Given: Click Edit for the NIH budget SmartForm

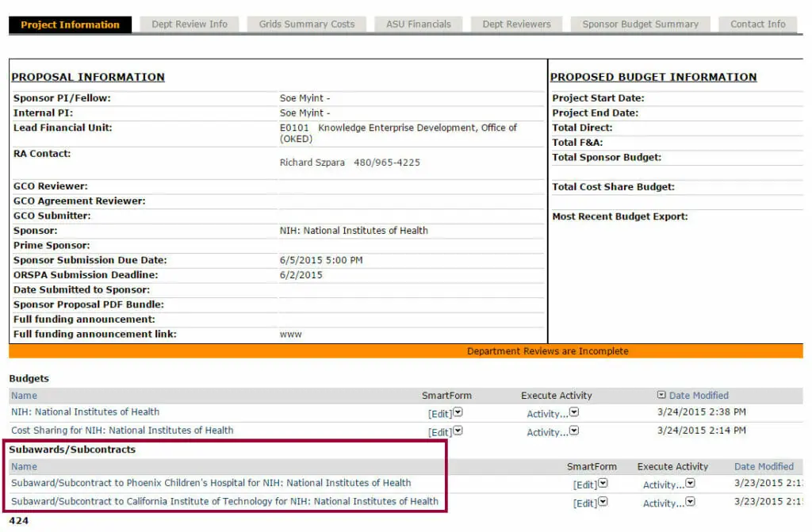Looking at the screenshot, I should [x=439, y=414].
